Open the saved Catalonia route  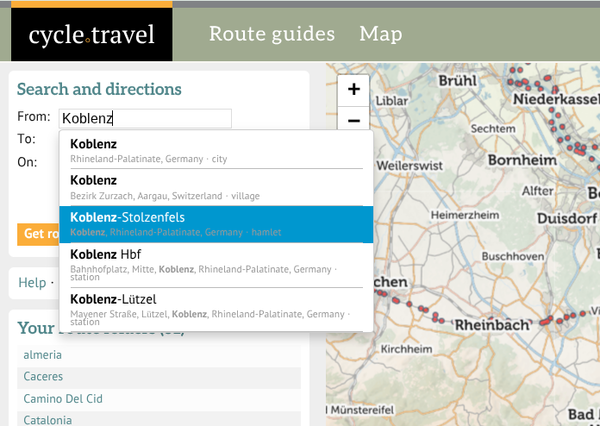coord(47,420)
